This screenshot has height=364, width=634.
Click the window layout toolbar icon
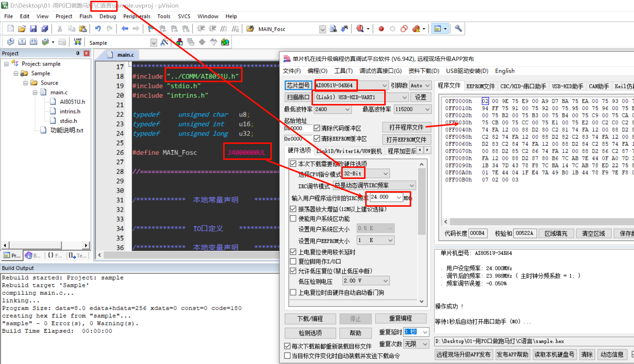438,29
